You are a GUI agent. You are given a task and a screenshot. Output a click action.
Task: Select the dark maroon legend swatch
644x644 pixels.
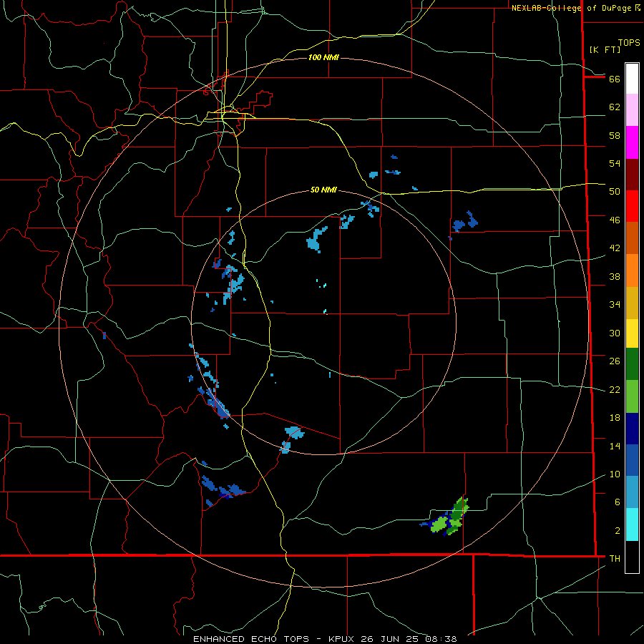coord(632,175)
